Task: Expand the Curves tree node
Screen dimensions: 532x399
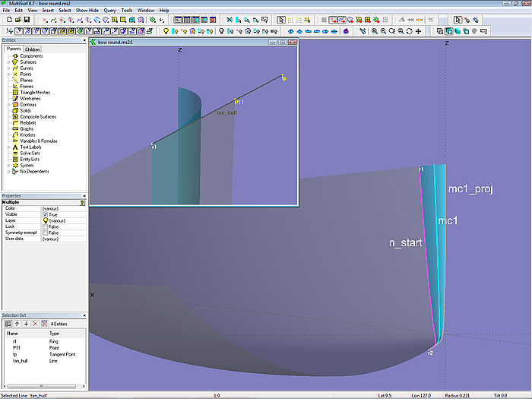Action: click(8, 68)
